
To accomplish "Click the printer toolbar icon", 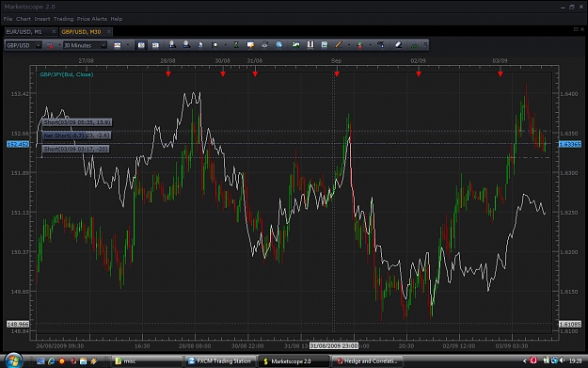I will [x=264, y=45].
